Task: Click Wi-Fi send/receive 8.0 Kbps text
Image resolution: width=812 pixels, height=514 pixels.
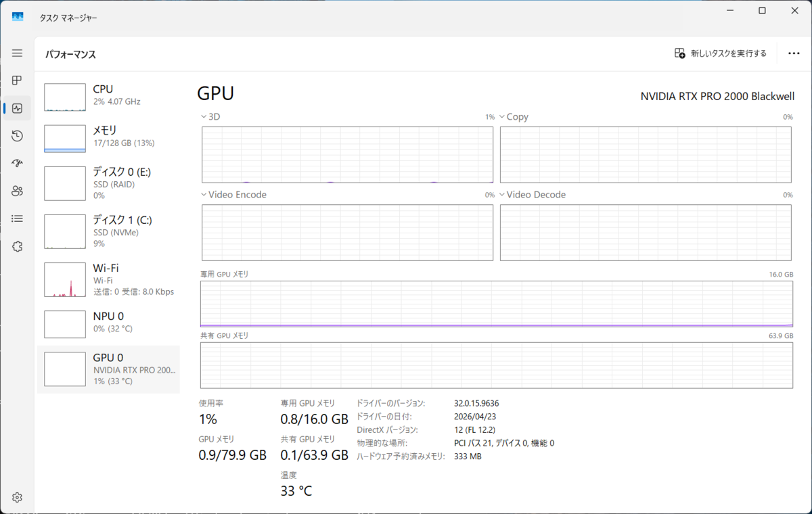Action: [133, 292]
